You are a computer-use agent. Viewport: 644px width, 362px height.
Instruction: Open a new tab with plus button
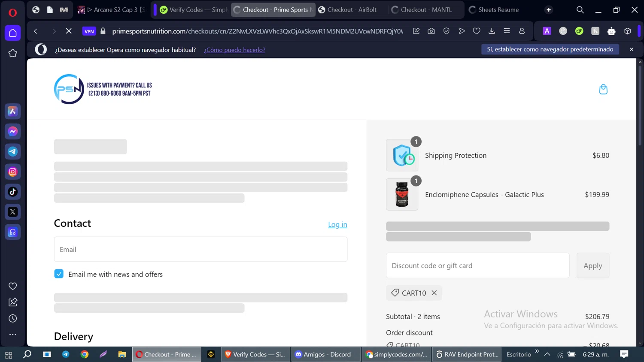(x=549, y=9)
